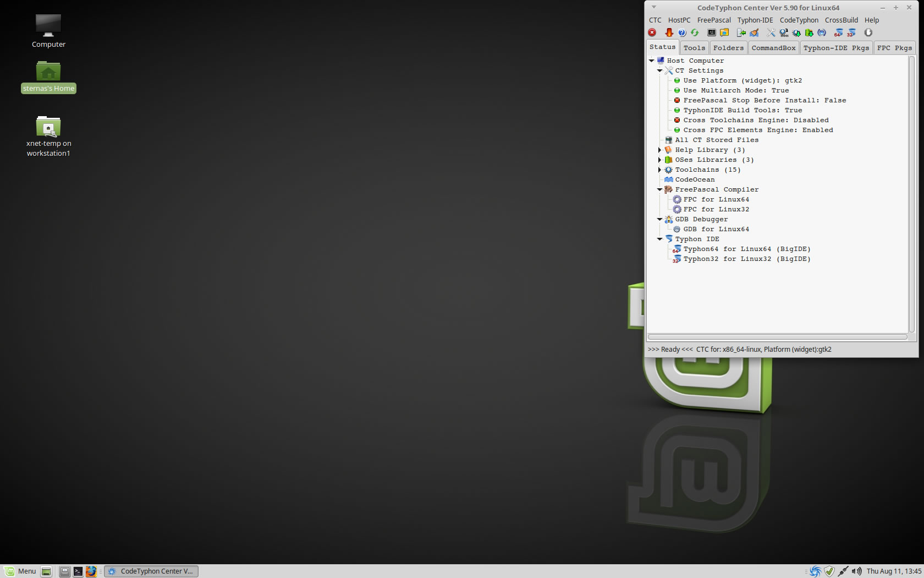Collapse the Host Computer tree node
924x578 pixels.
[x=652, y=61]
